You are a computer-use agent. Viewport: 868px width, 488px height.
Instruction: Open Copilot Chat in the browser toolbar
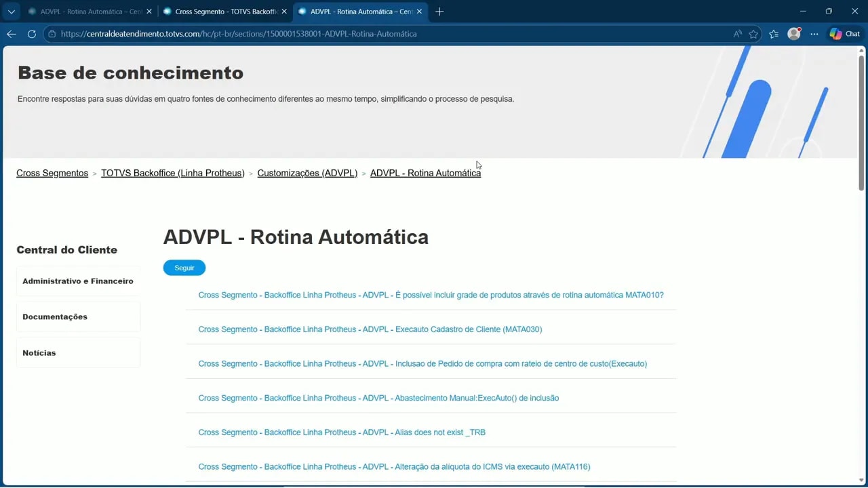point(844,33)
